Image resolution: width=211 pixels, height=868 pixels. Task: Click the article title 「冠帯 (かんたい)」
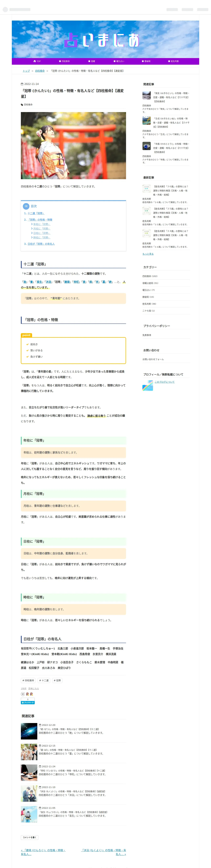(x=72, y=93)
